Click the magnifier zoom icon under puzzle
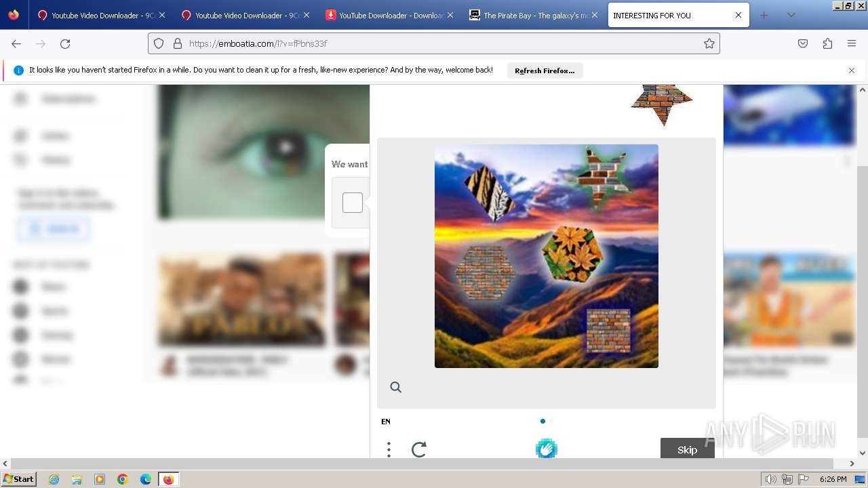868x488 pixels. (x=396, y=387)
